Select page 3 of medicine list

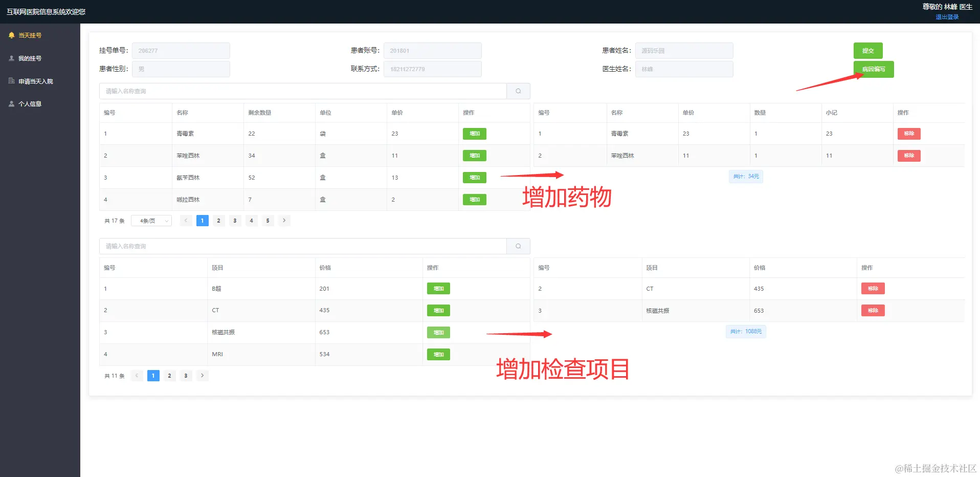[x=235, y=221]
